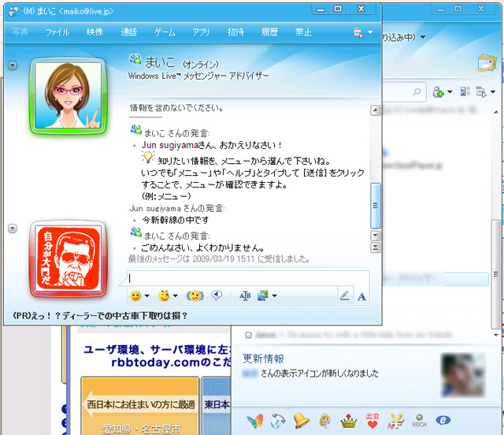Viewport: 504px width, 435px height.
Task: Click the crown icon in bottom tab bar
Action: tap(349, 421)
